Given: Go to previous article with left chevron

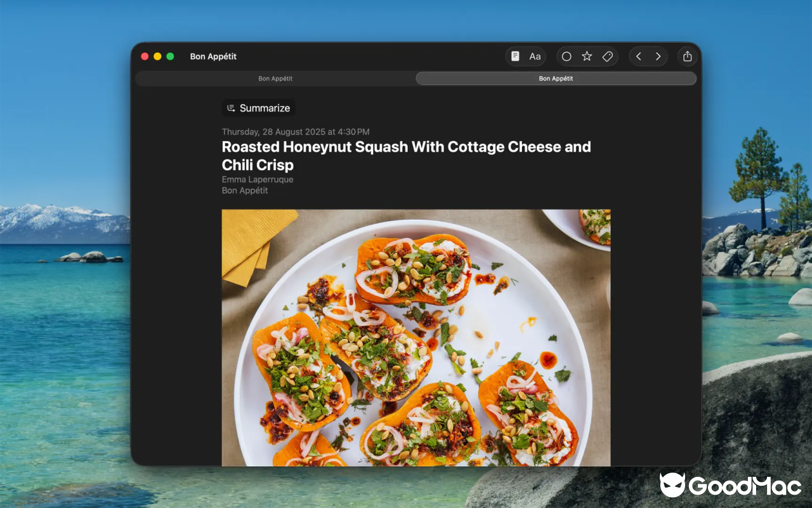Looking at the screenshot, I should (639, 57).
